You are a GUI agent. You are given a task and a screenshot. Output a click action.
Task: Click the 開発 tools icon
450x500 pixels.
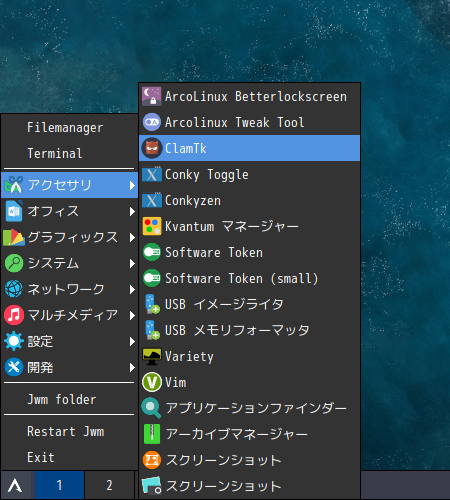[x=14, y=367]
